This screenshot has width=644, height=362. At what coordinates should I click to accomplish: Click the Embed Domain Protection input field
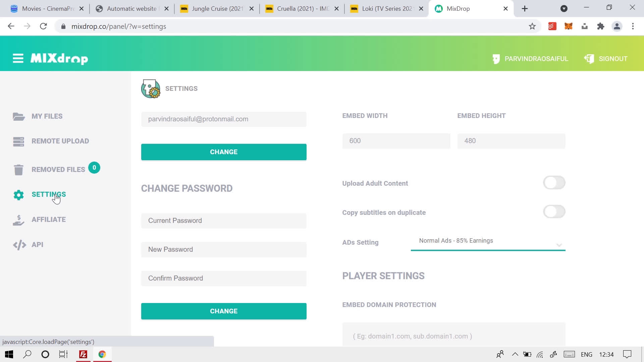[453, 336]
